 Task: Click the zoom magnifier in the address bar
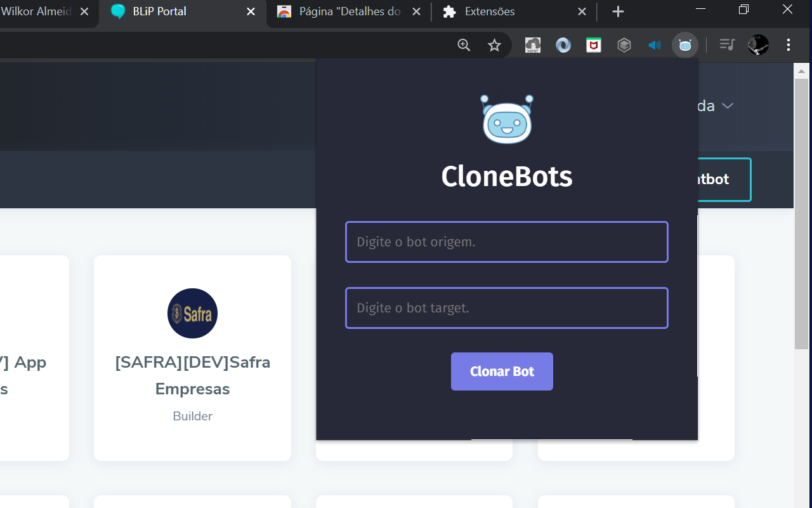464,45
